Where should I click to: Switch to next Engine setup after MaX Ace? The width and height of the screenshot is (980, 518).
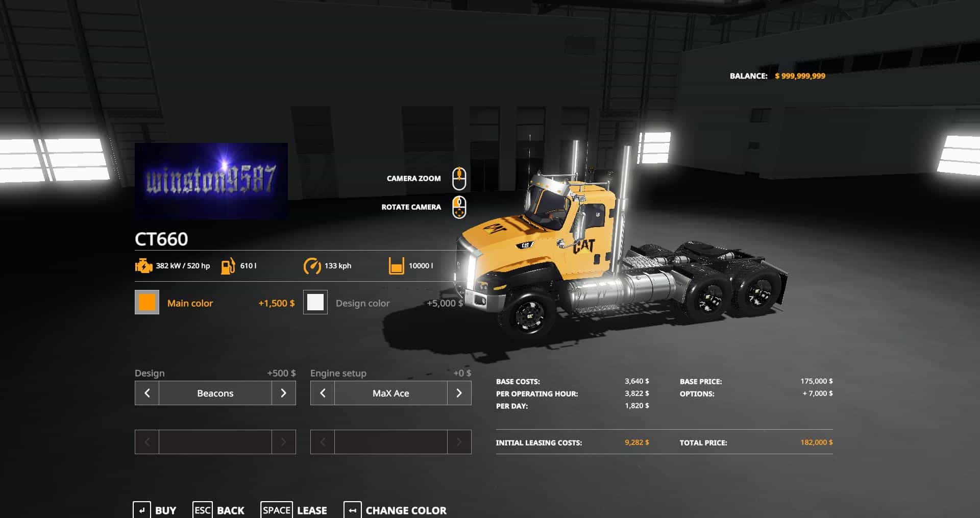pos(459,393)
